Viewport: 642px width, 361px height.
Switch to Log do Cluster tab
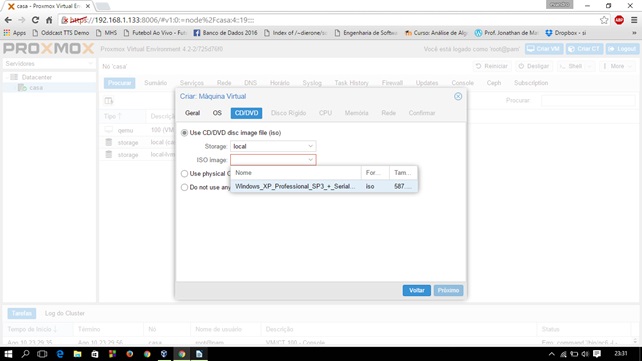coord(65,313)
